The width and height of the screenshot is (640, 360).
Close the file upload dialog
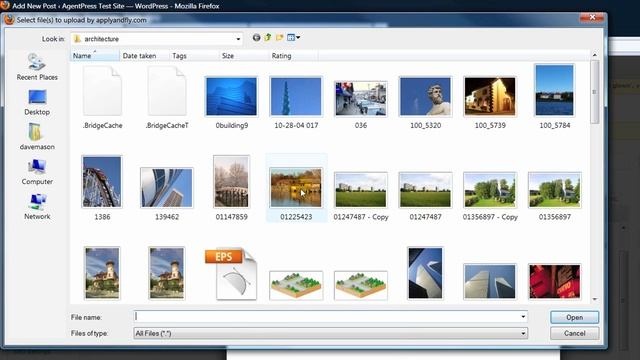coord(592,18)
